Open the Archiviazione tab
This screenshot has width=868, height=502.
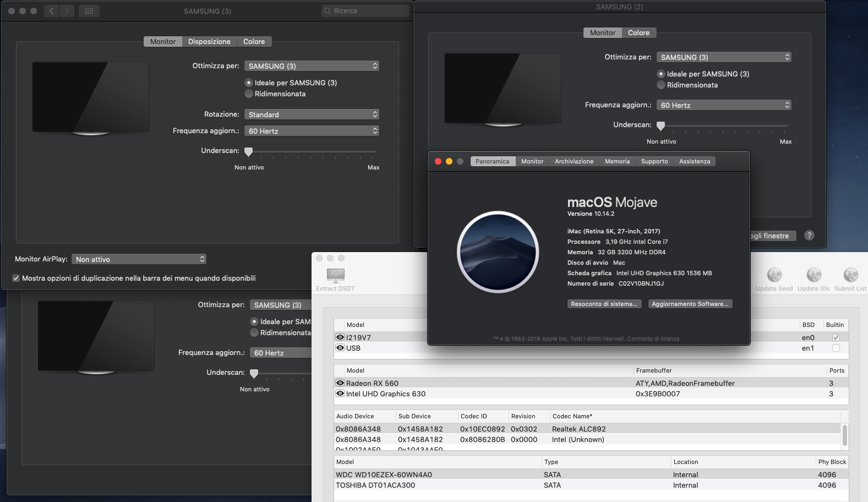(x=574, y=161)
